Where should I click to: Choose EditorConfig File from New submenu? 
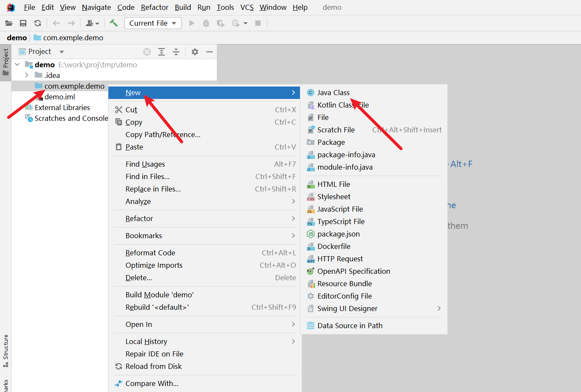point(374,296)
